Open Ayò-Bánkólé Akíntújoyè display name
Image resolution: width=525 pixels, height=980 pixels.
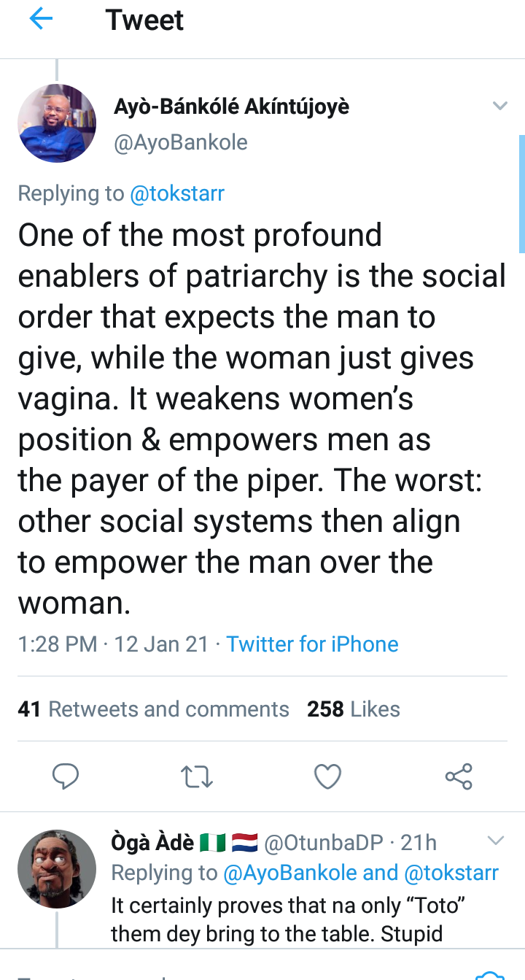pos(232,107)
